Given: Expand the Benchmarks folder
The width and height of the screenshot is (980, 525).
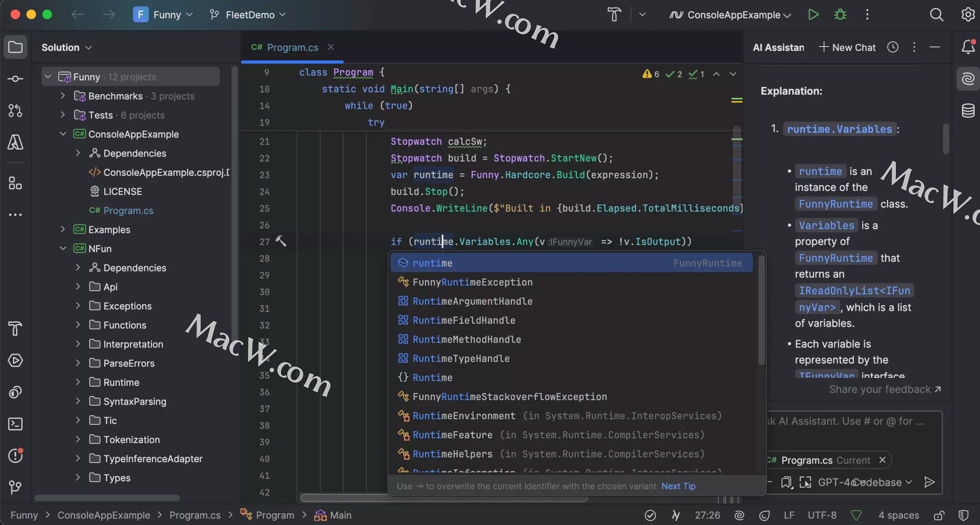Looking at the screenshot, I should 63,96.
